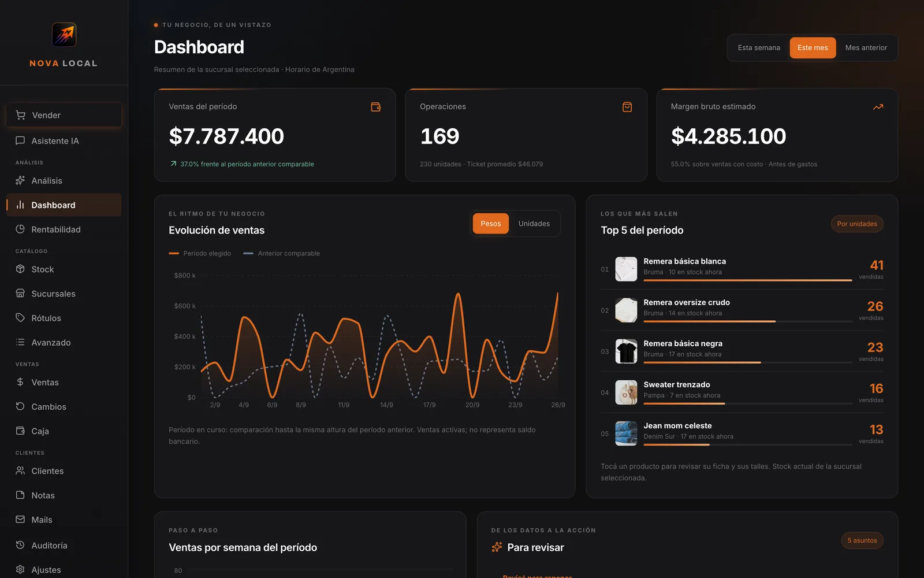Show sales chart in Pesos

point(491,224)
